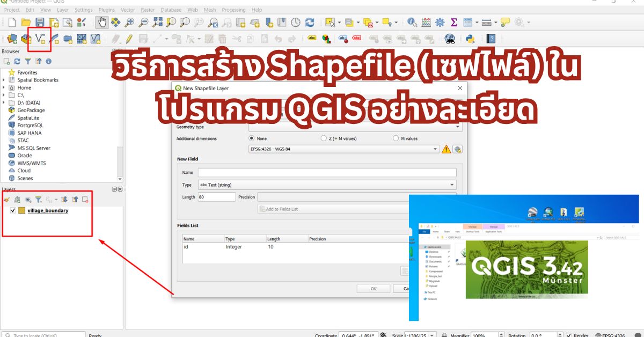Click the New GeoPackage Layer icon
644x337 pixels.
click(x=26, y=39)
